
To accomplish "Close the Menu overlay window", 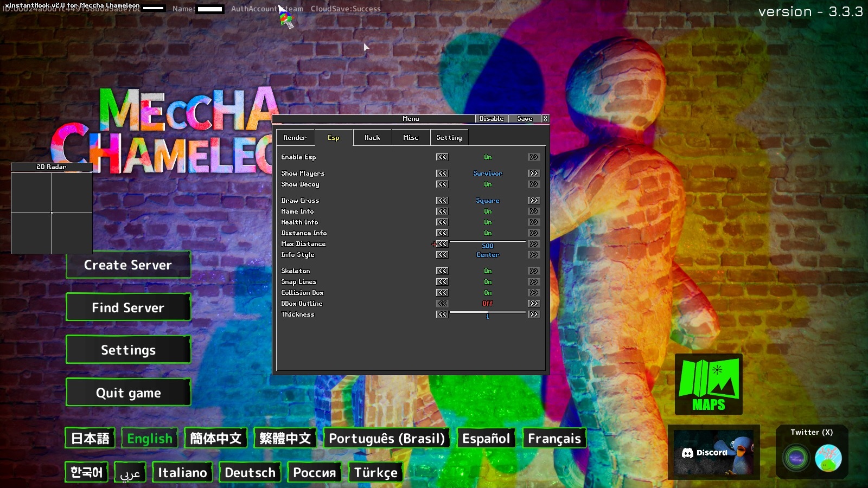I will [x=545, y=119].
